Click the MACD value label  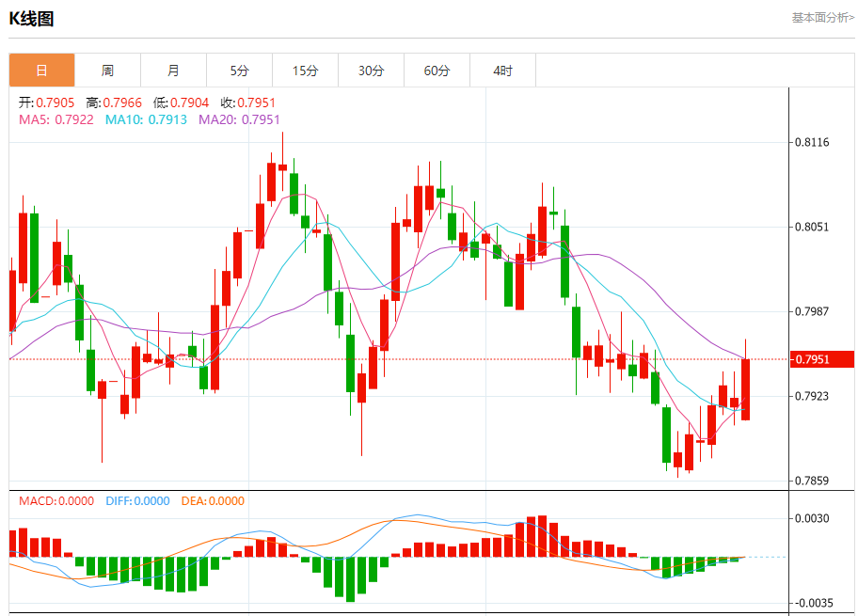56,501
